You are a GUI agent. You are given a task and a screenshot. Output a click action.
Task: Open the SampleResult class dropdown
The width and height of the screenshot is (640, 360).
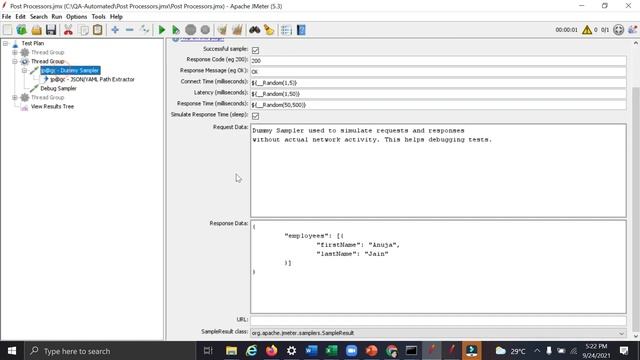[621, 333]
